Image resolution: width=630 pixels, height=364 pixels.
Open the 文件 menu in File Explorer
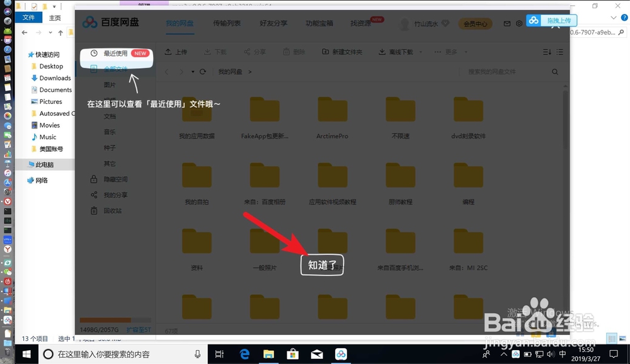point(28,18)
